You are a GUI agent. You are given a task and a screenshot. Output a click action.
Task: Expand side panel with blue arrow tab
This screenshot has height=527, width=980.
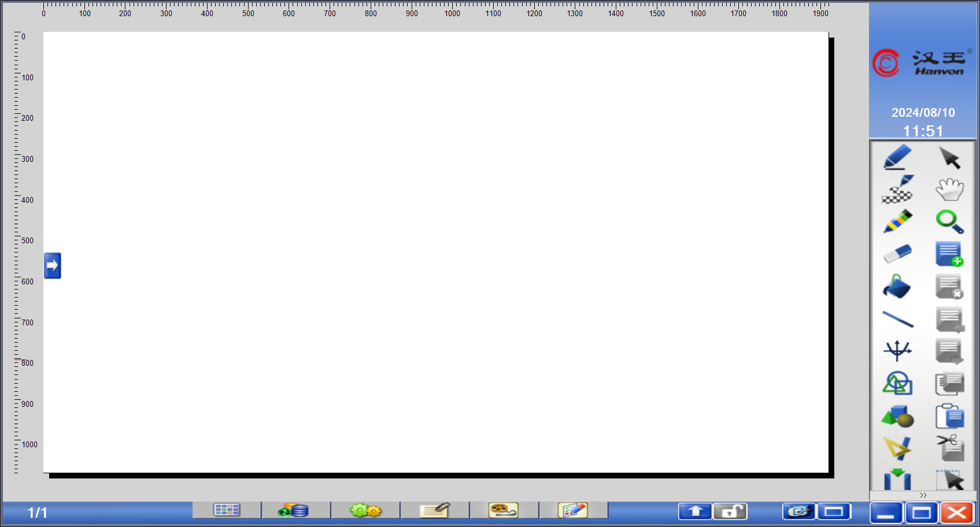tap(53, 266)
